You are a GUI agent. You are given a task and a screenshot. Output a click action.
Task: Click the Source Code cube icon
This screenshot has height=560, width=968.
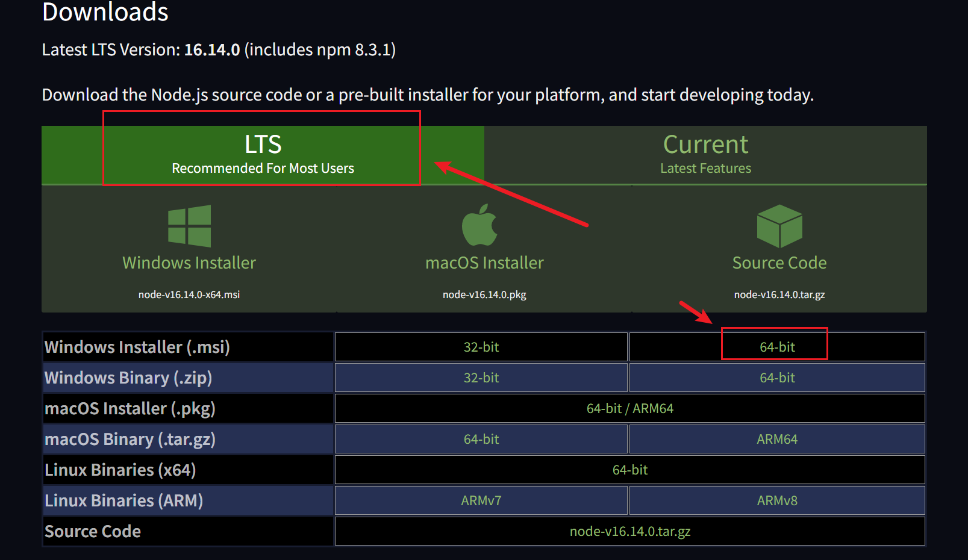779,226
